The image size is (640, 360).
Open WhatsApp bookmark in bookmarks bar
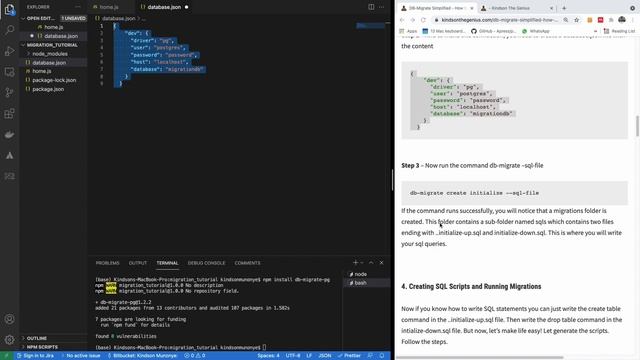[536, 31]
